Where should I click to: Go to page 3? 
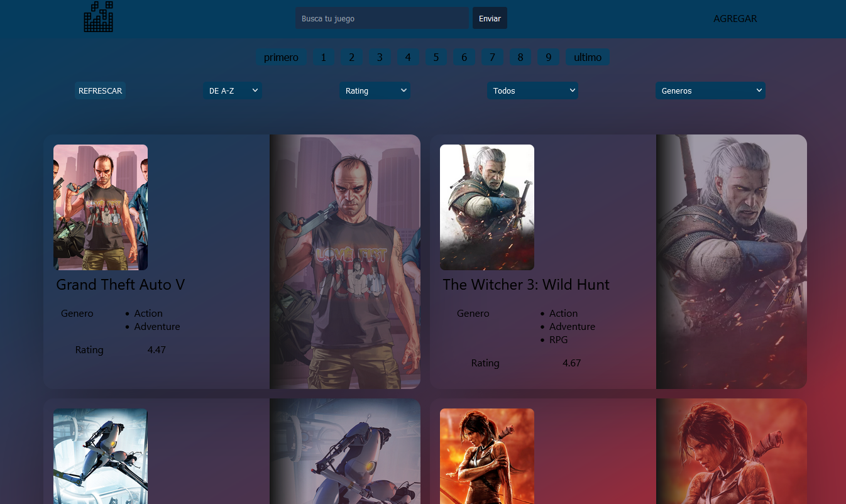[380, 57]
